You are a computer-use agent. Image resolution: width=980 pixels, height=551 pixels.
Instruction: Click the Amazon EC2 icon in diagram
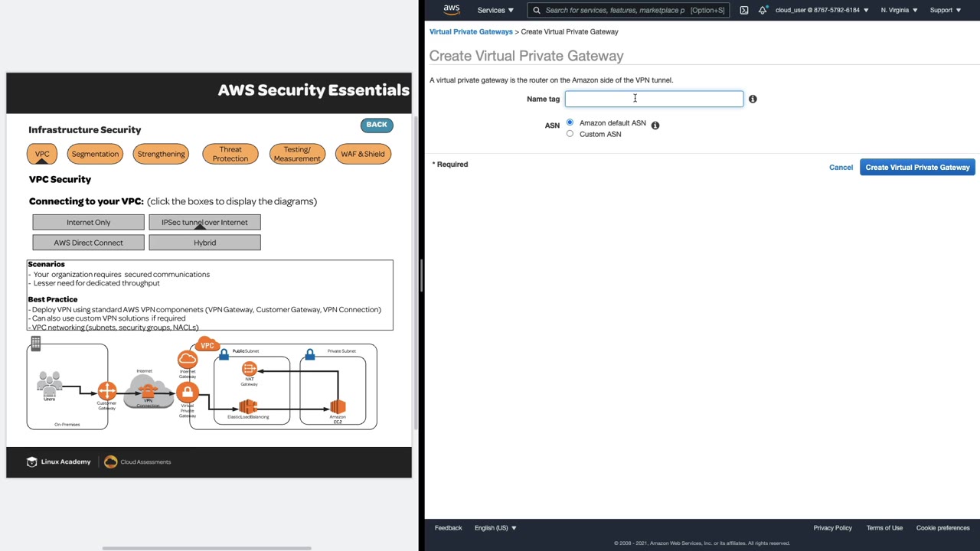tap(338, 406)
